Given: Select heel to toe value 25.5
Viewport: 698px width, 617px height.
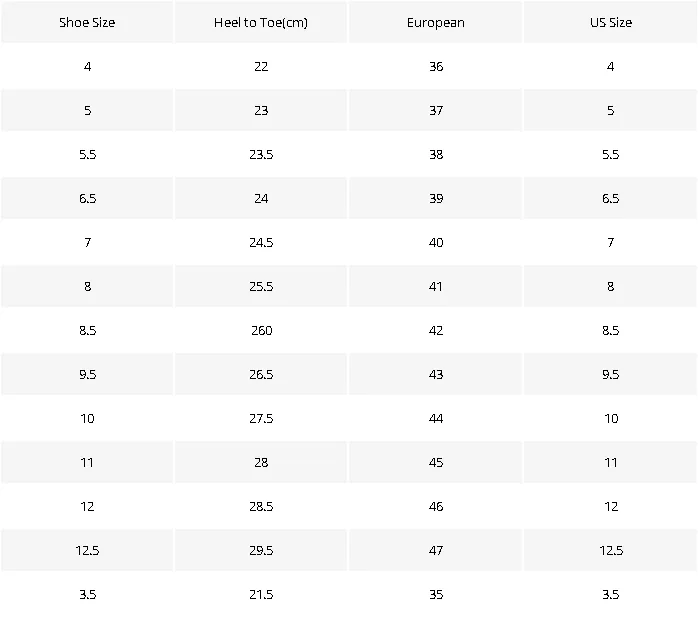Looking at the screenshot, I should 261,286.
